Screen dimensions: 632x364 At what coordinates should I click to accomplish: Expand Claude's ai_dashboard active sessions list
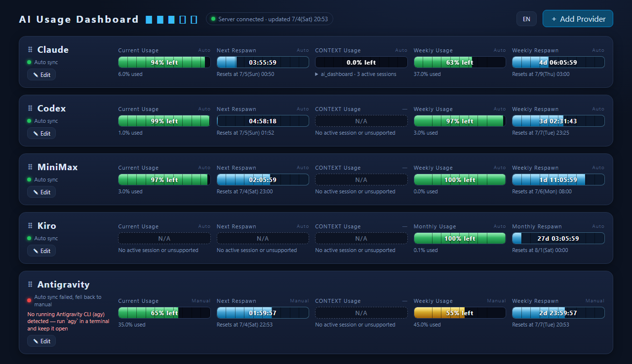point(355,74)
